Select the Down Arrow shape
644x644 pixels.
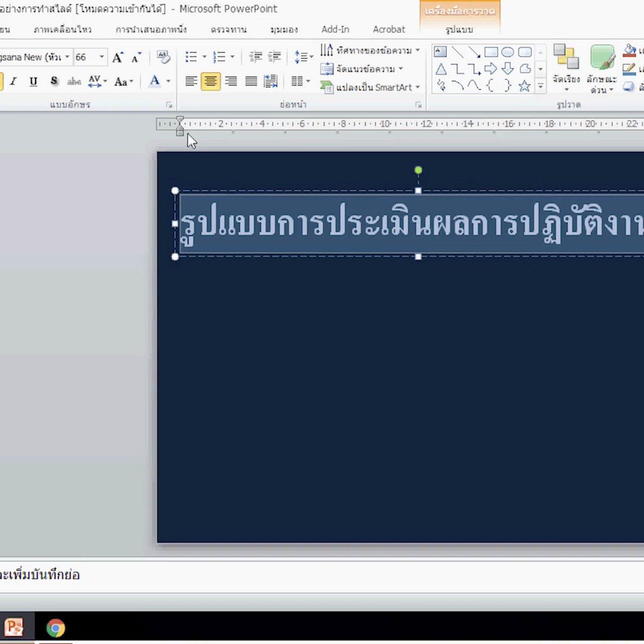tap(508, 69)
